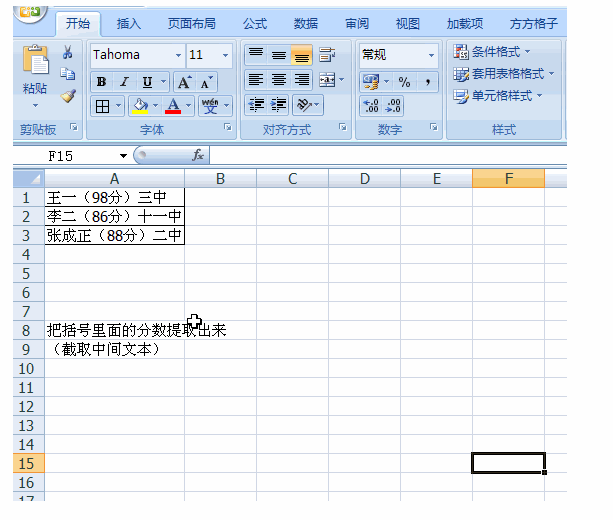Apply red font color A
This screenshot has width=613, height=520.
click(x=173, y=106)
